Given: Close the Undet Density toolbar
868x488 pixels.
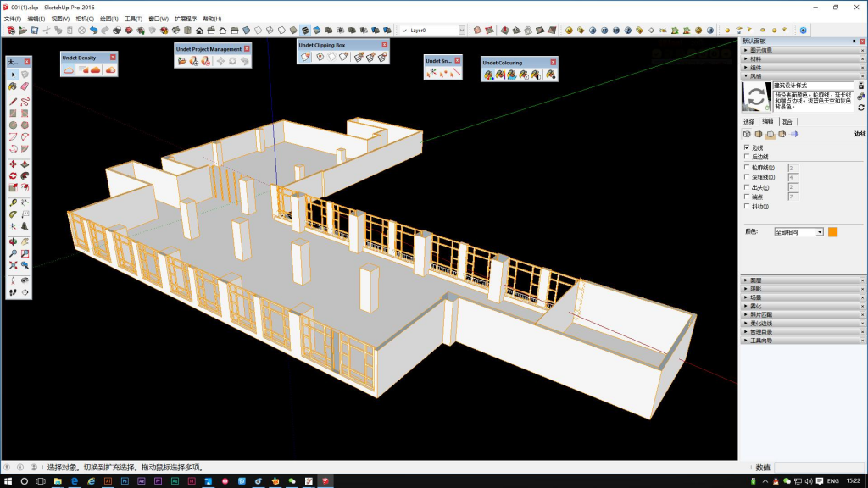Looking at the screenshot, I should [113, 58].
